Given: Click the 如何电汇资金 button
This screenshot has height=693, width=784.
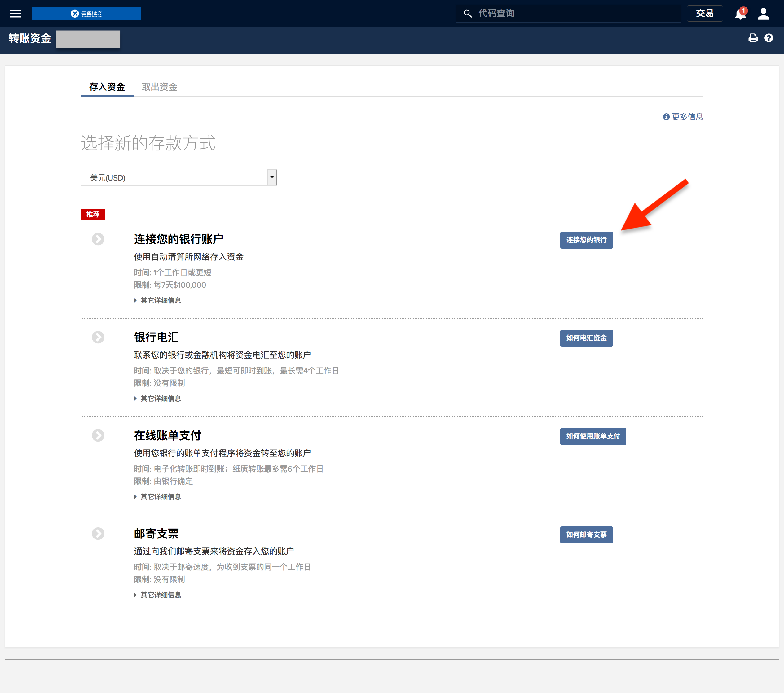Looking at the screenshot, I should [x=586, y=338].
